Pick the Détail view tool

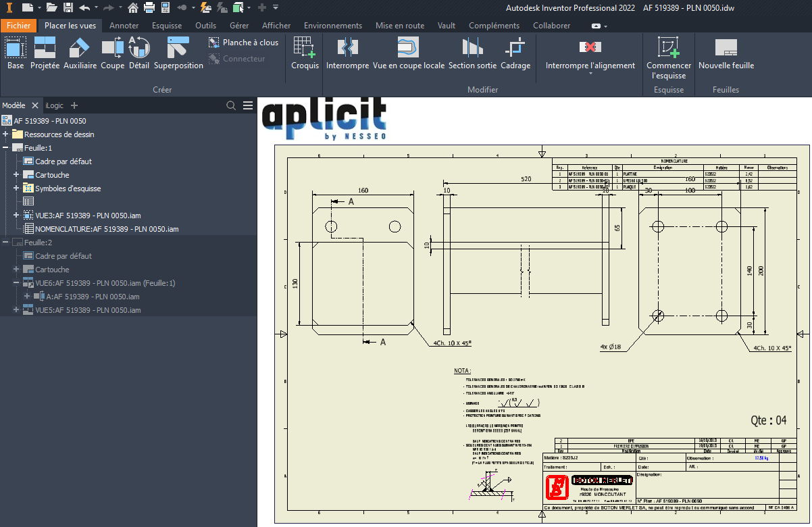click(x=139, y=53)
